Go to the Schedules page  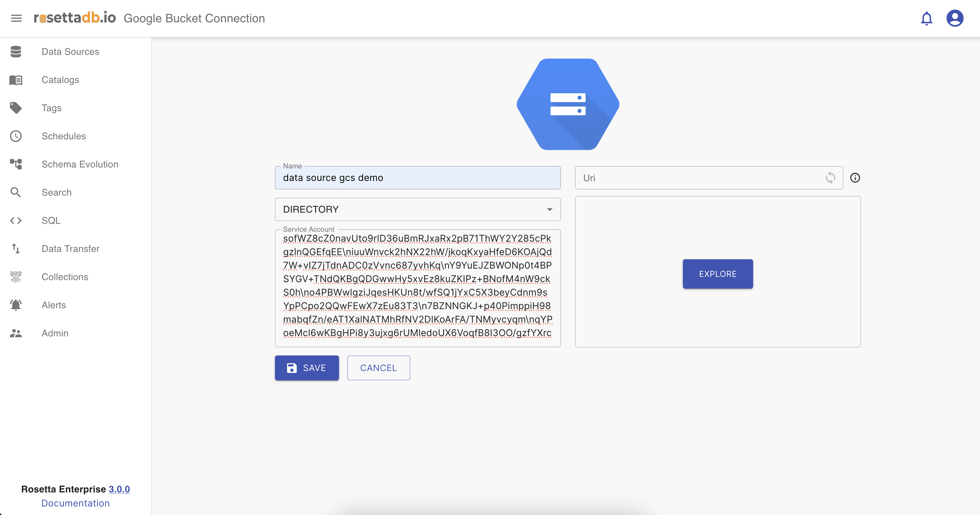pyautogui.click(x=64, y=136)
